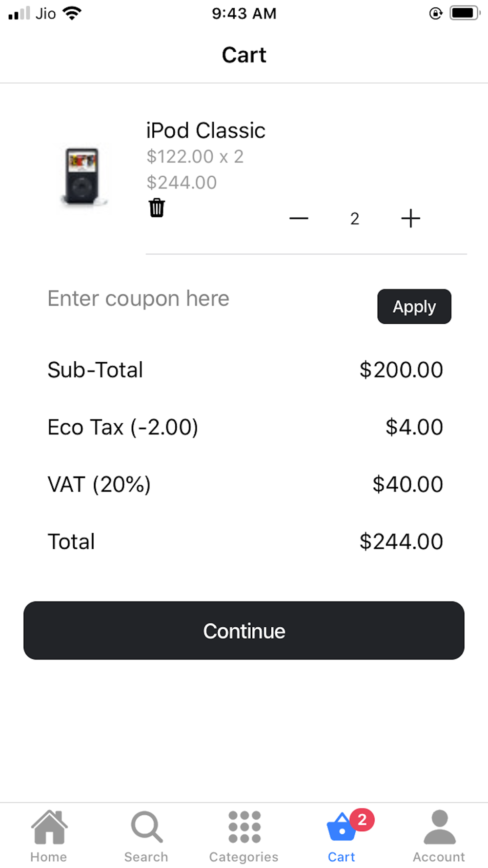Screen dimensions: 488x868
Task: Open the Home tab
Action: coord(49,836)
